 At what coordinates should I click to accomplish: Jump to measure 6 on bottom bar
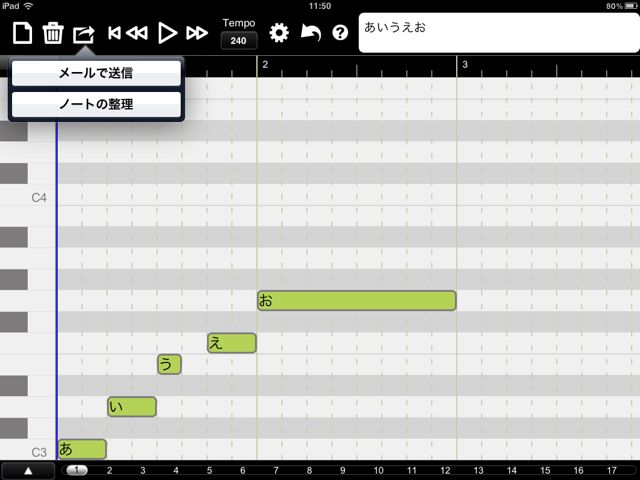243,470
